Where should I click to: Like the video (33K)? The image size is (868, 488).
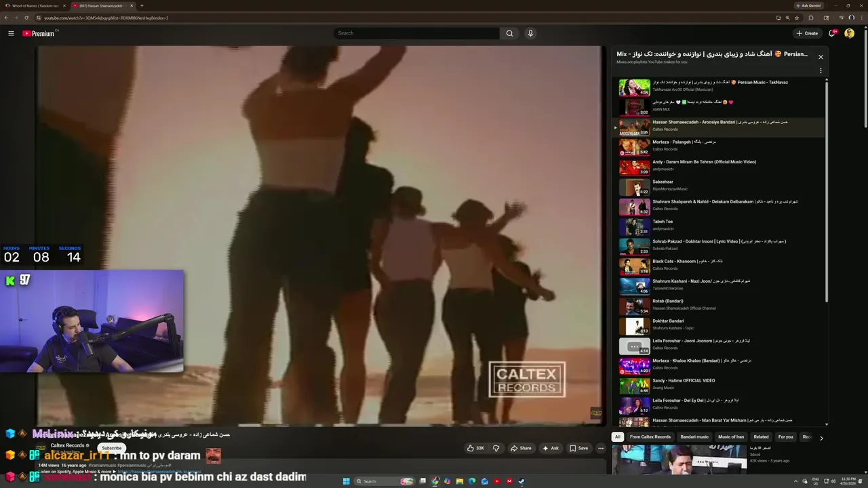point(475,448)
